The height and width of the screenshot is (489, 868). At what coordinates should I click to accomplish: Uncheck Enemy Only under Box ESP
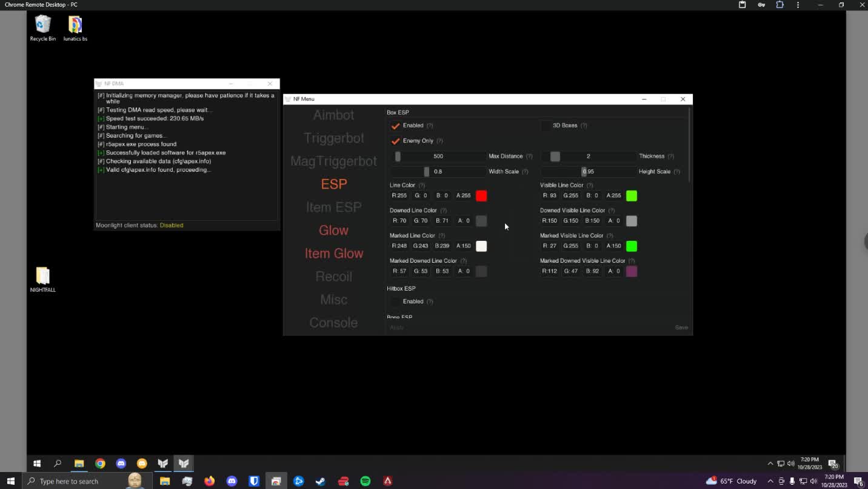pyautogui.click(x=395, y=140)
